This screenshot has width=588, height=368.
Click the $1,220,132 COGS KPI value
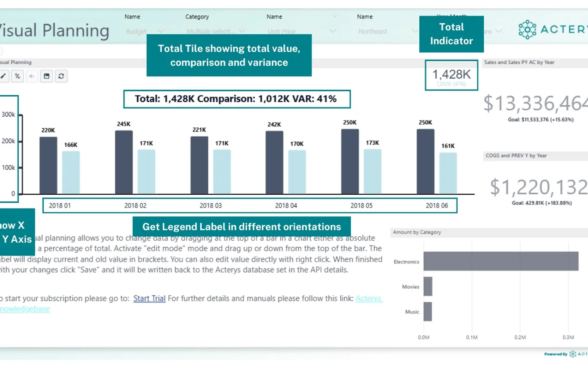[x=539, y=187]
